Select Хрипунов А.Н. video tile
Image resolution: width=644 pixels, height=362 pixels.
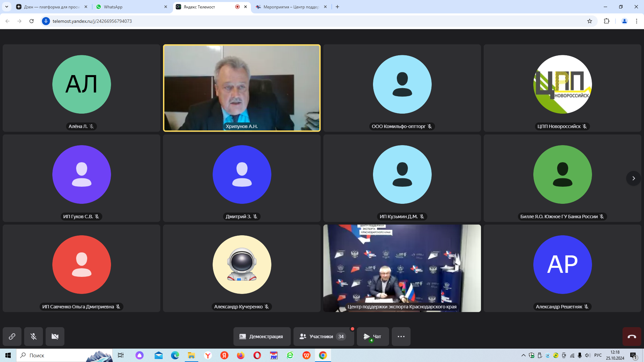pyautogui.click(x=241, y=88)
